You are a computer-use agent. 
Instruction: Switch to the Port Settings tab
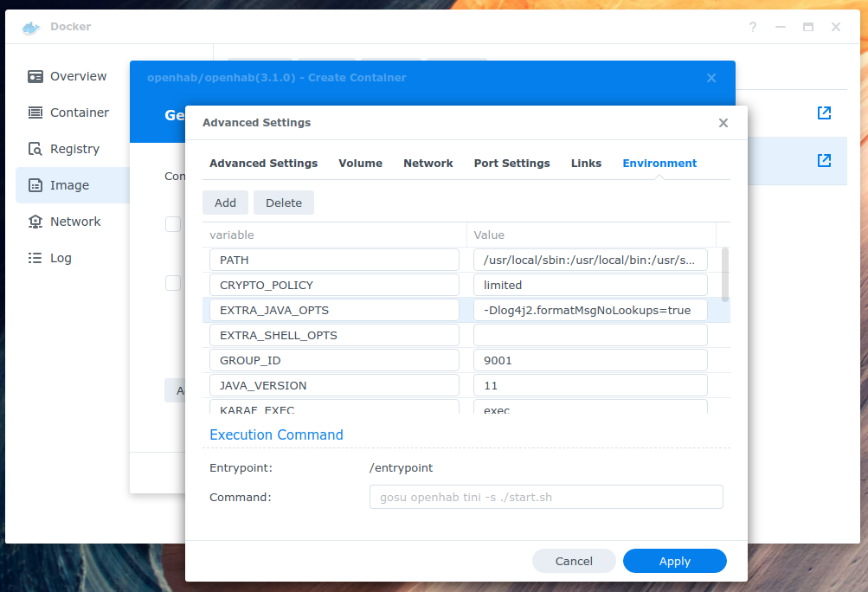pos(511,163)
